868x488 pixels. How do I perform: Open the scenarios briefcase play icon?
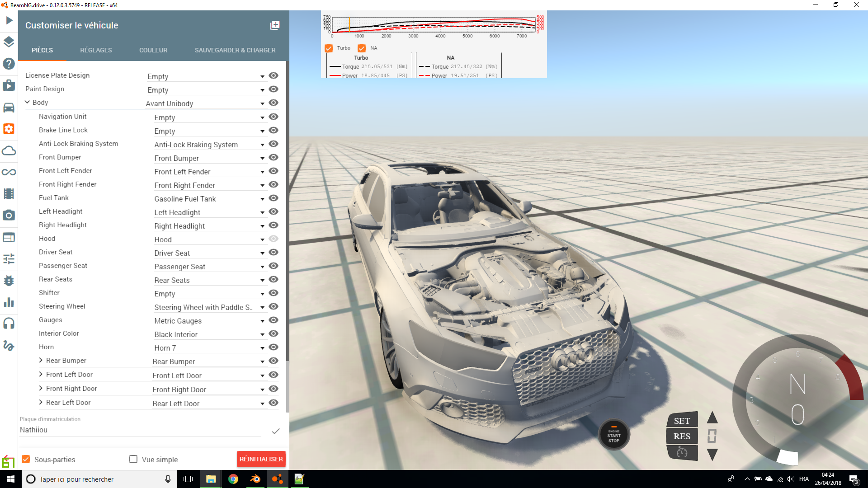9,85
